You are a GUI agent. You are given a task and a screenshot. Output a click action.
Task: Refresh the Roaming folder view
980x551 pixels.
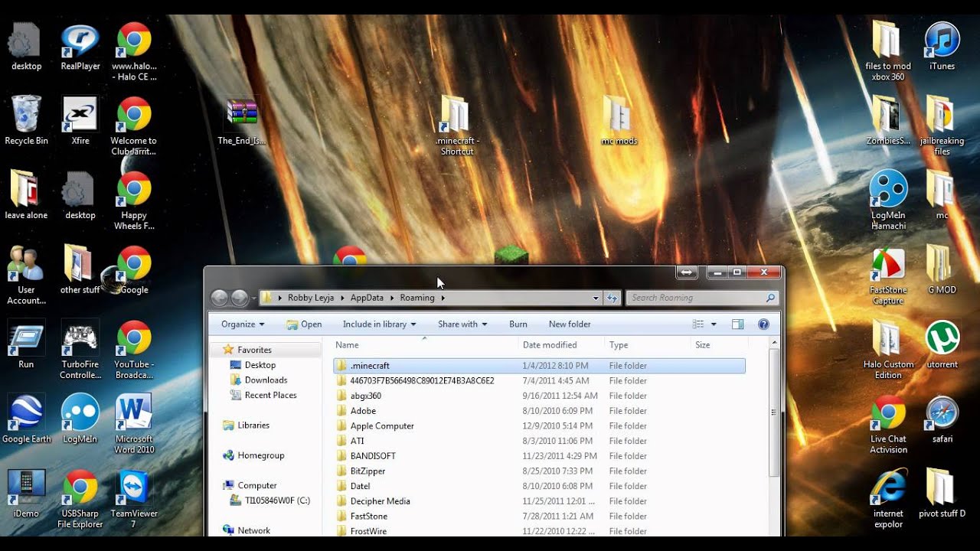click(x=612, y=298)
